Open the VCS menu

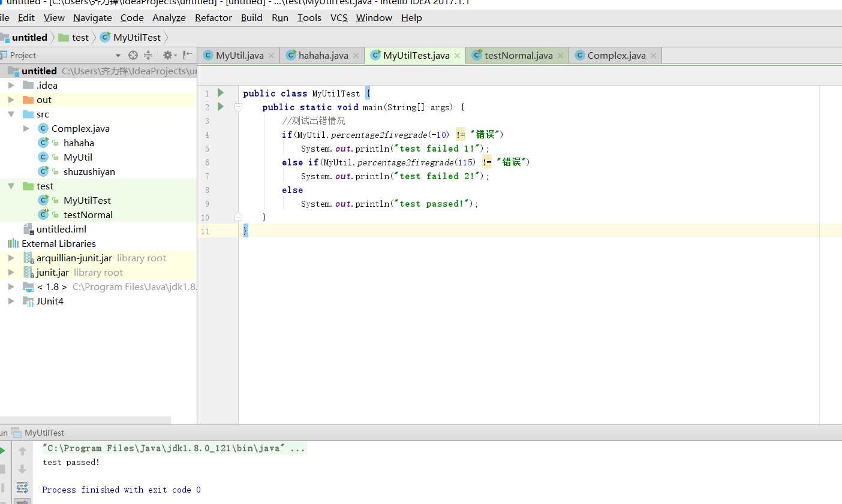point(339,17)
